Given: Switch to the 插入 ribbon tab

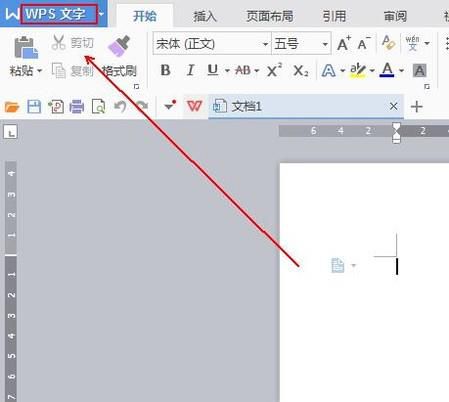Looking at the screenshot, I should pyautogui.click(x=205, y=16).
